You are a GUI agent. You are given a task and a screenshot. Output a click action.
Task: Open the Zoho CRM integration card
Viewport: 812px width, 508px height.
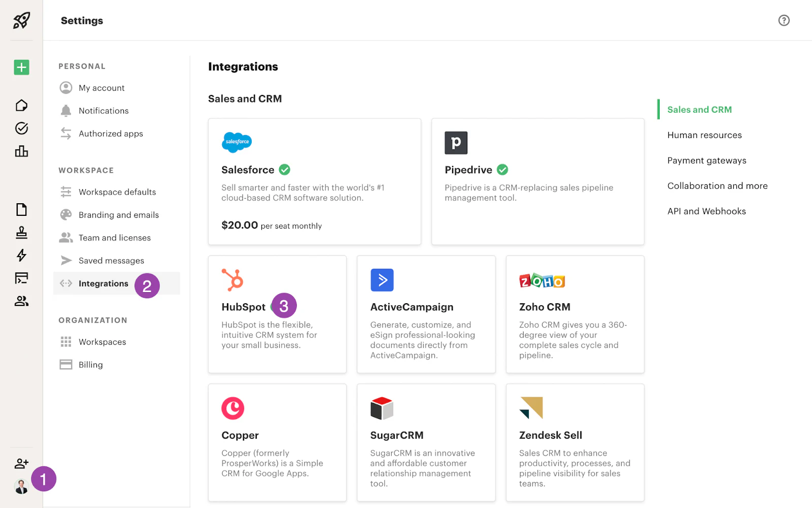pos(575,314)
